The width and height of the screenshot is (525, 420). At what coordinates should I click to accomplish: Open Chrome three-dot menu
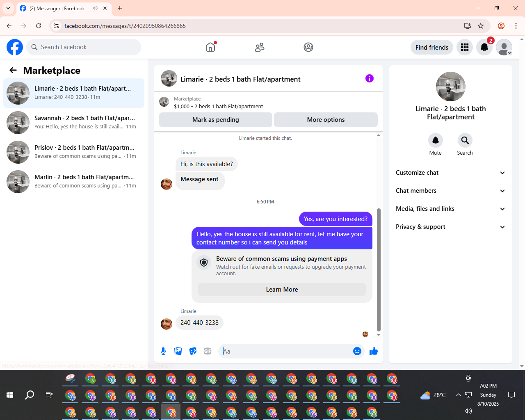(516, 26)
